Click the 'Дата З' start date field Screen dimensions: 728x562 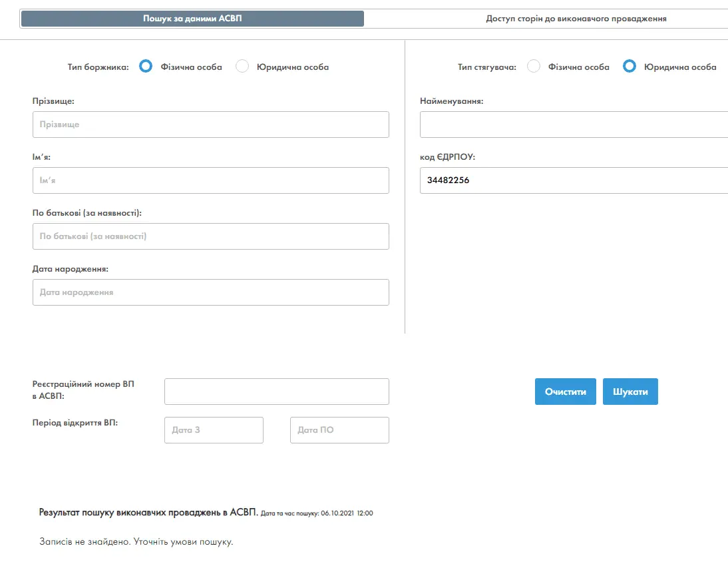point(214,430)
